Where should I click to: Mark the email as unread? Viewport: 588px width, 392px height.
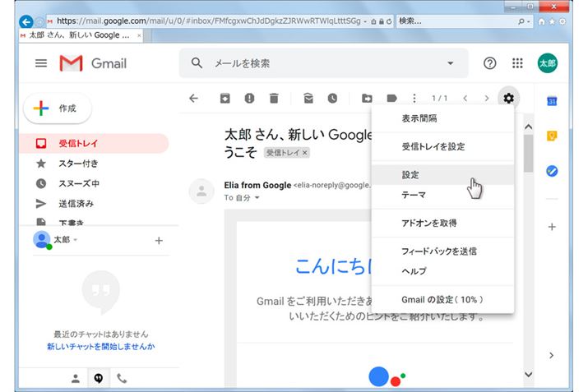coord(308,98)
